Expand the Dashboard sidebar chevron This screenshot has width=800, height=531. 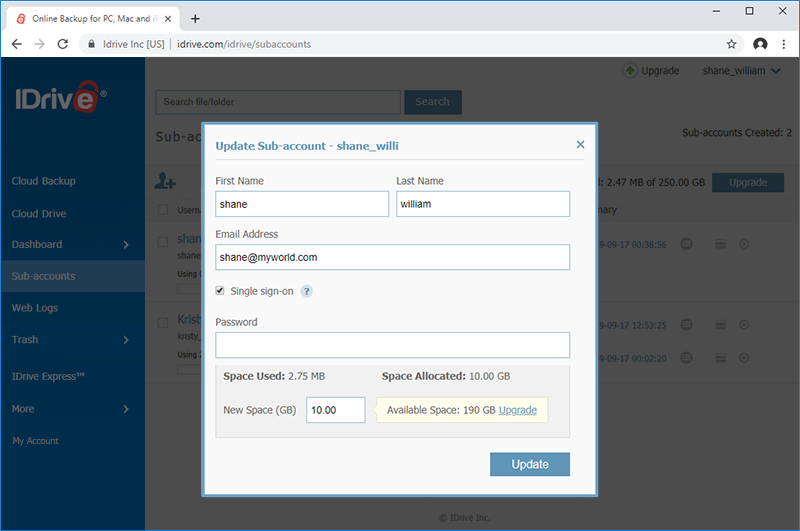tap(126, 245)
